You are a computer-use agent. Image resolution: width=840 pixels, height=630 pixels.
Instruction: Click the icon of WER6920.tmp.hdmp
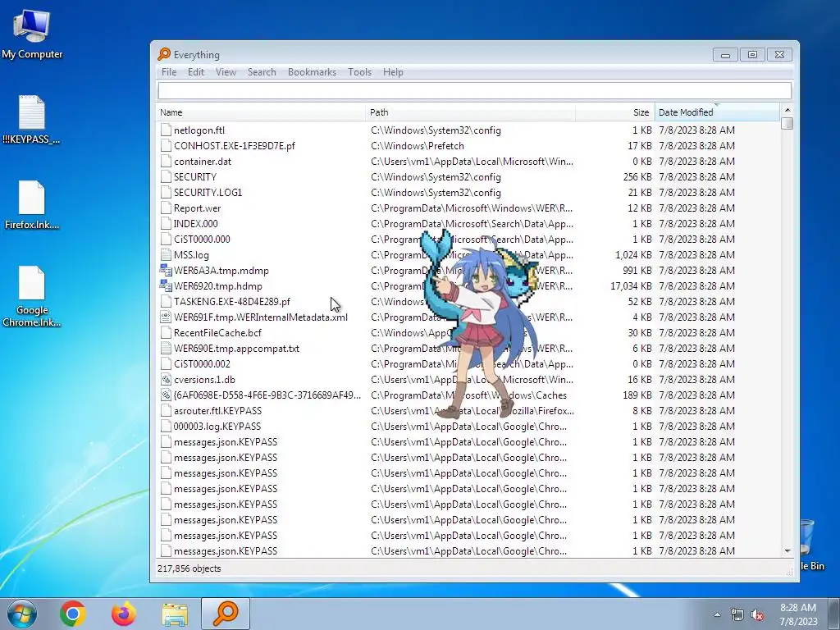(x=166, y=286)
